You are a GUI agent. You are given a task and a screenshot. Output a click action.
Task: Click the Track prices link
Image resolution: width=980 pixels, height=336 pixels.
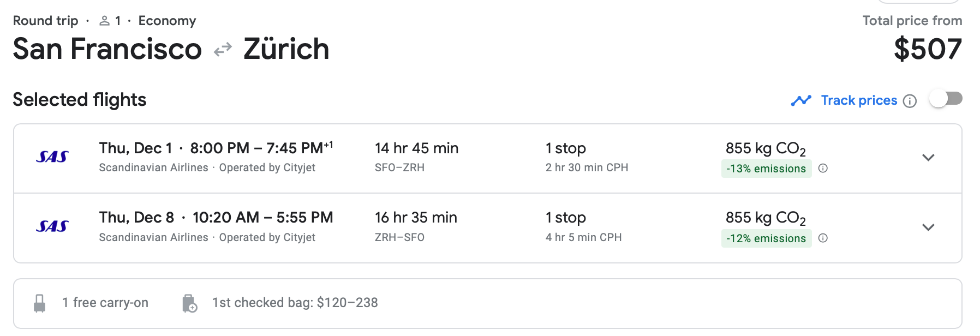(x=859, y=100)
